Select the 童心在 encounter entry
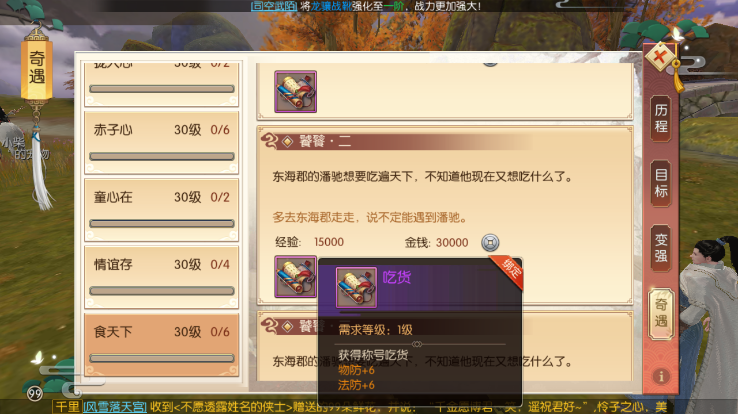This screenshot has width=738, height=414. 161,210
